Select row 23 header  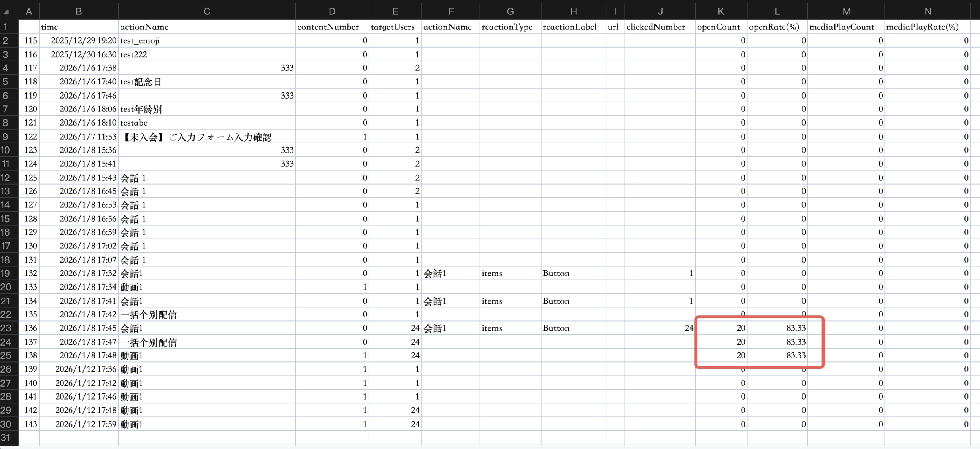6,328
